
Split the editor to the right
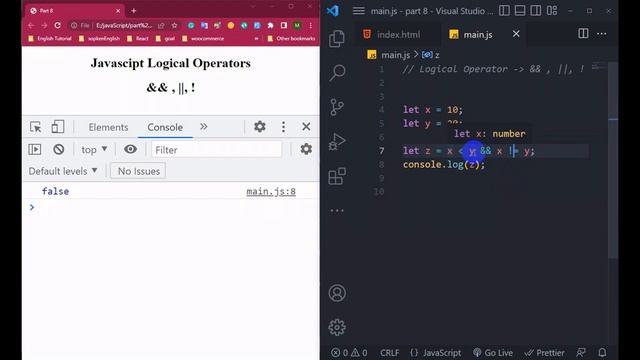[x=583, y=33]
